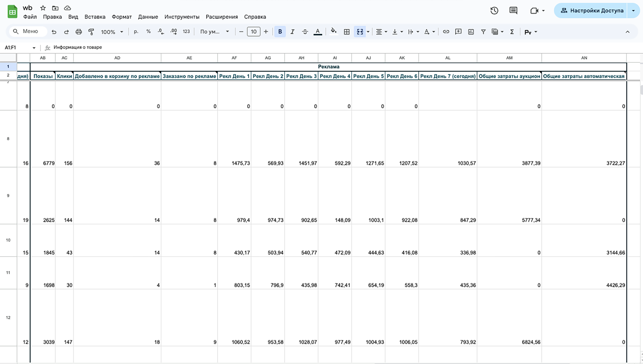Image resolution: width=643 pixels, height=364 pixels.
Task: Open the Меню search box
Action: tap(28, 31)
